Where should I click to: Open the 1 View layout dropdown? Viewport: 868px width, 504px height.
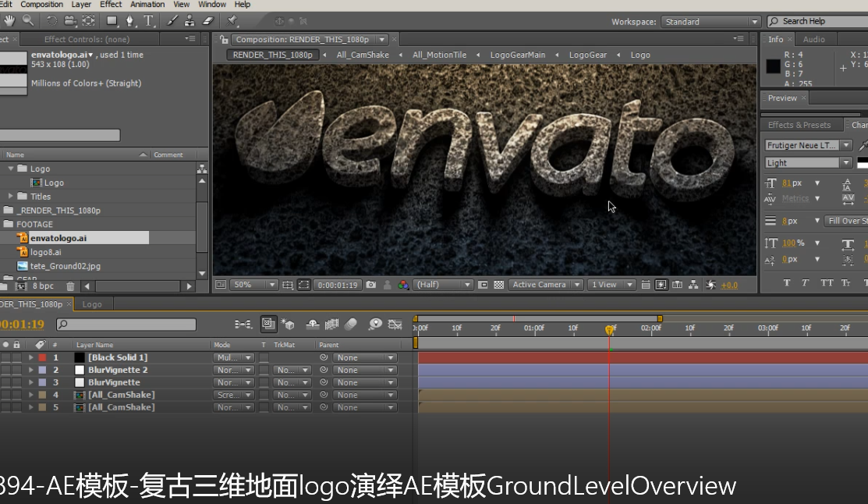[611, 285]
